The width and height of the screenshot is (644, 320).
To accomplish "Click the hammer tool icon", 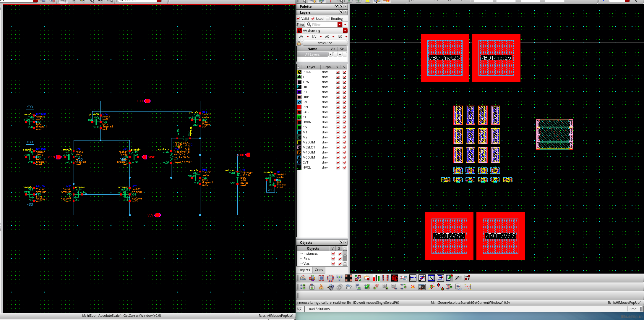I will 458,278.
